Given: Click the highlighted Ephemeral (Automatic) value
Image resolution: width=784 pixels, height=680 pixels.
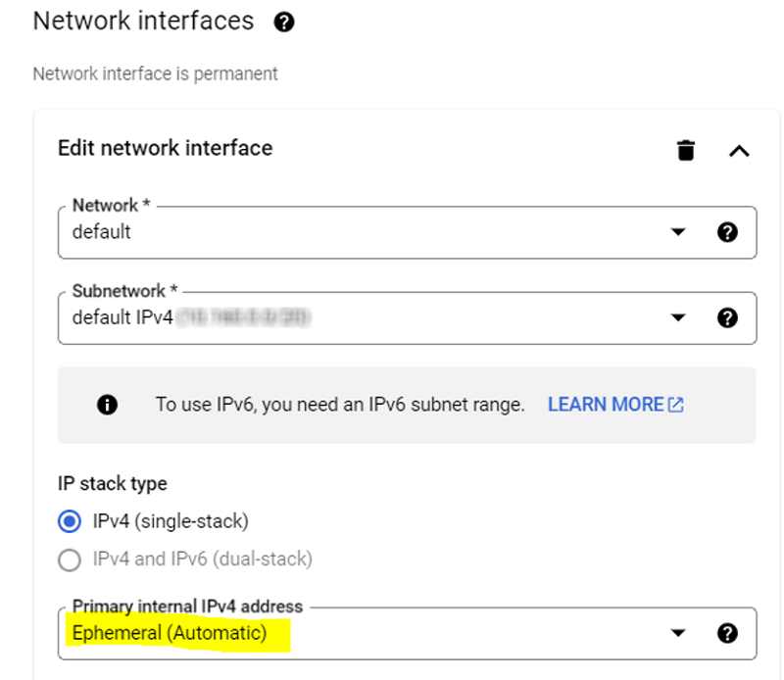Looking at the screenshot, I should click(x=170, y=633).
